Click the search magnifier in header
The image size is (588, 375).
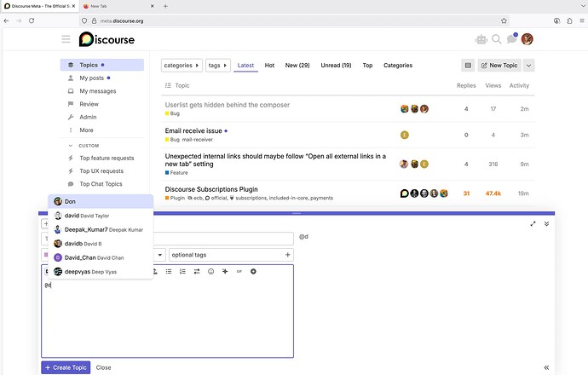coord(497,39)
